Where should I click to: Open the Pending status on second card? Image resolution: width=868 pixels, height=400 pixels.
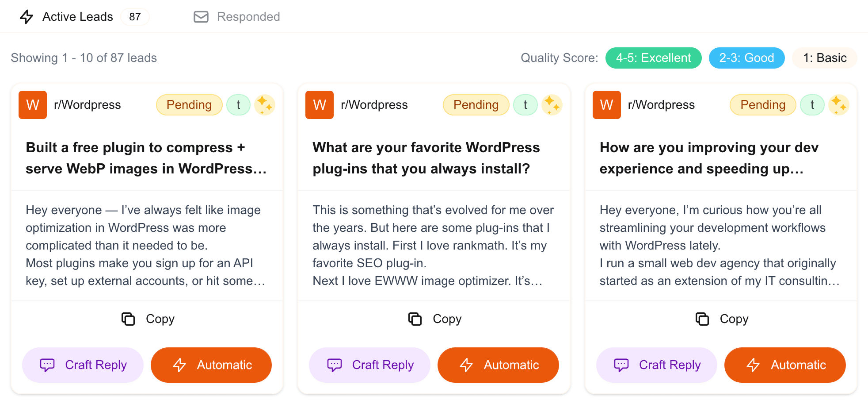476,105
